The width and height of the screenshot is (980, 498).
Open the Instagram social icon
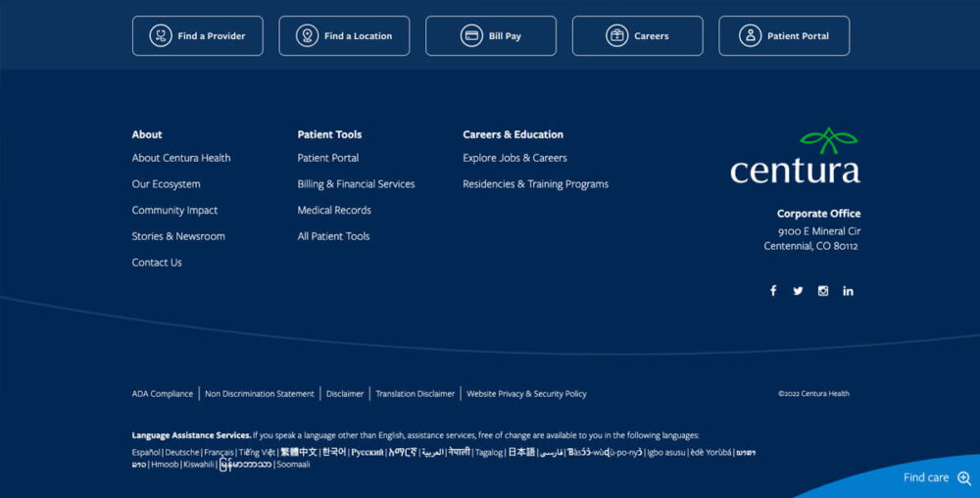point(823,291)
